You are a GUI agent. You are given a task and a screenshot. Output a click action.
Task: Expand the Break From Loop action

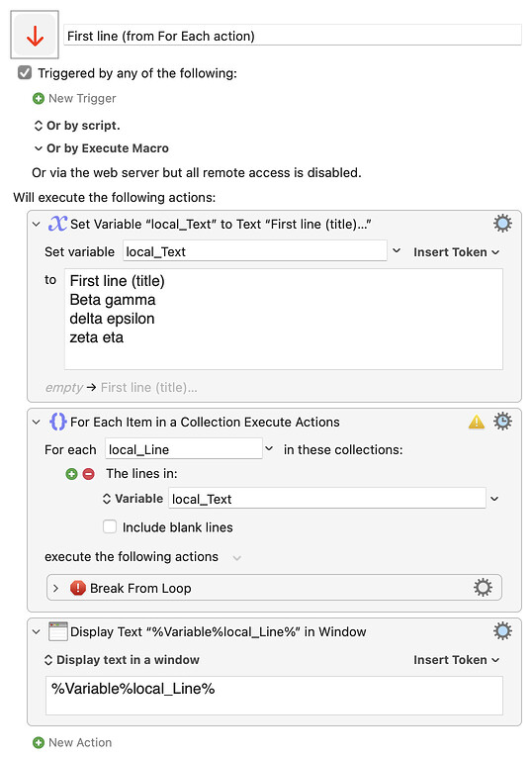click(55, 588)
